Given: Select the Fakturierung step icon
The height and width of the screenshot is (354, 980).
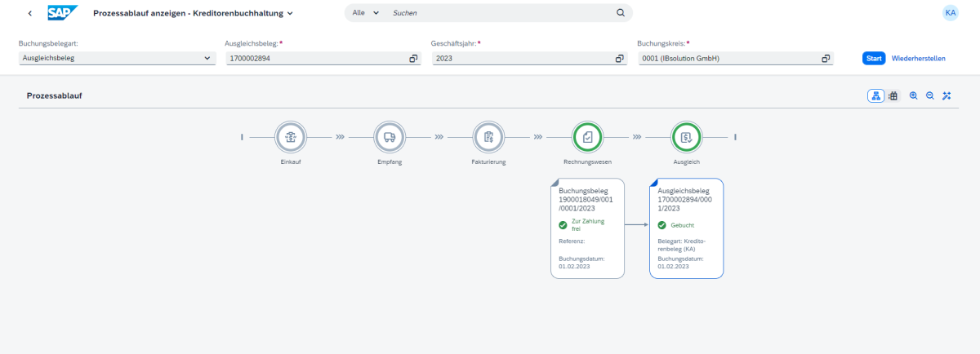Looking at the screenshot, I should tap(488, 137).
